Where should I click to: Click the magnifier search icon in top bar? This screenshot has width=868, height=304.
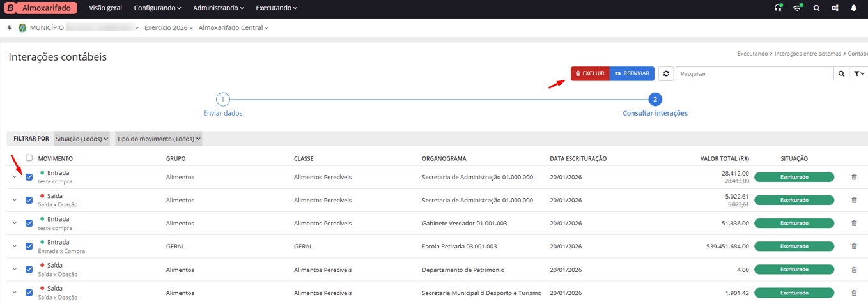(816, 8)
